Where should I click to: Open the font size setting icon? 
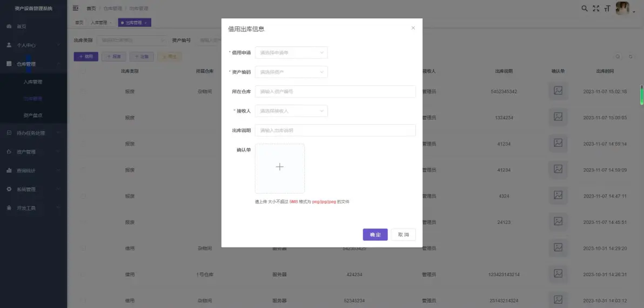click(x=607, y=8)
